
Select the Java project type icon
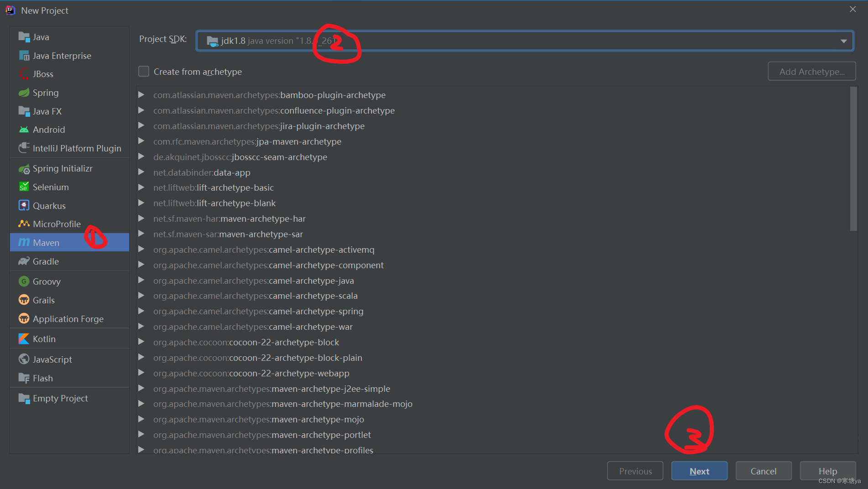click(x=24, y=37)
